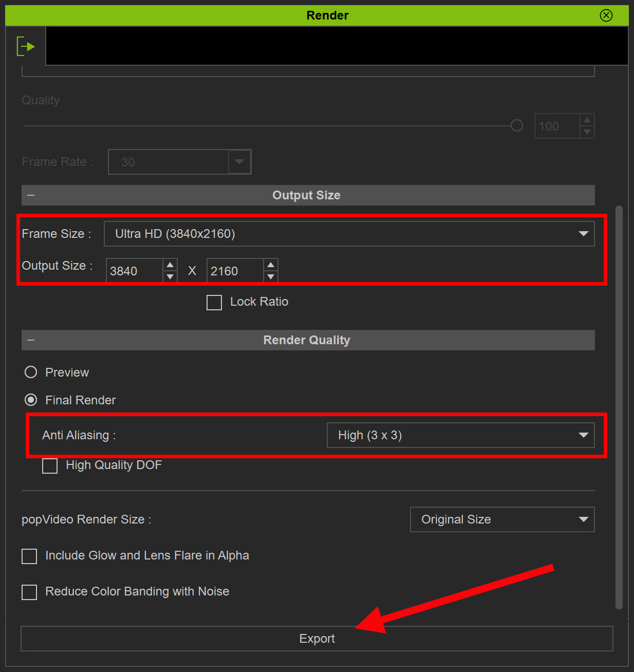Increase output height with up arrow
The width and height of the screenshot is (634, 672).
(x=271, y=265)
